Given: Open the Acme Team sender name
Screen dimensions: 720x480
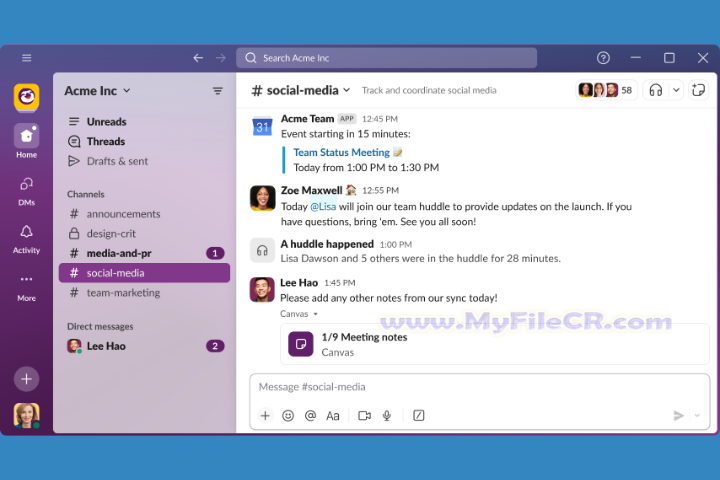Looking at the screenshot, I should click(x=307, y=119).
